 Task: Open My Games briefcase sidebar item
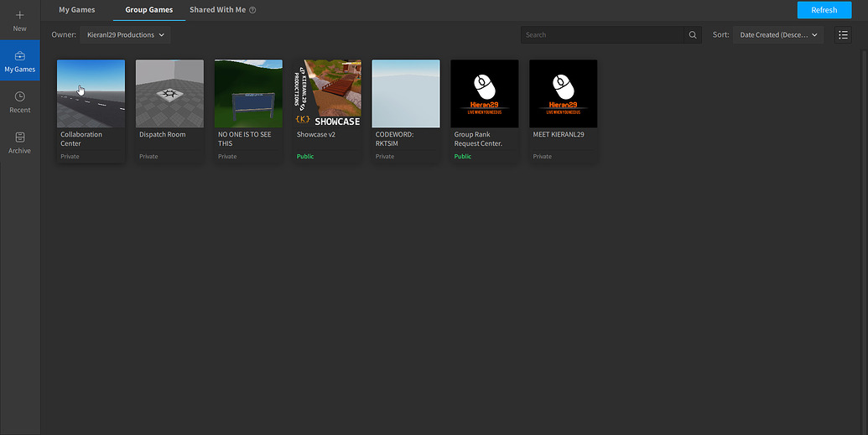click(20, 60)
